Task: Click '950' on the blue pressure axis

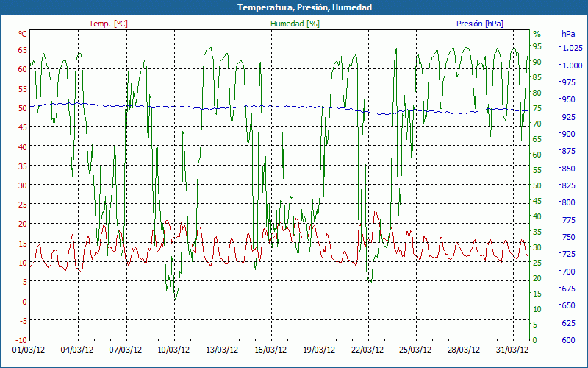Action: point(568,99)
